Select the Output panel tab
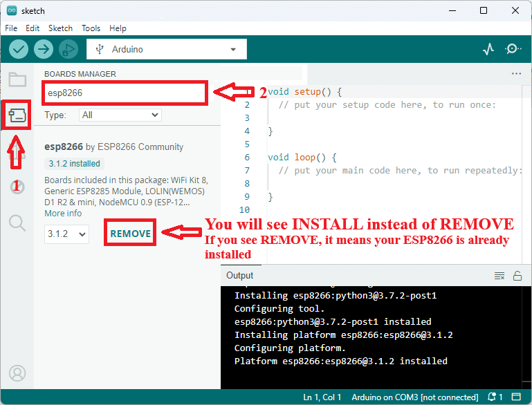The image size is (532, 405). (239, 276)
